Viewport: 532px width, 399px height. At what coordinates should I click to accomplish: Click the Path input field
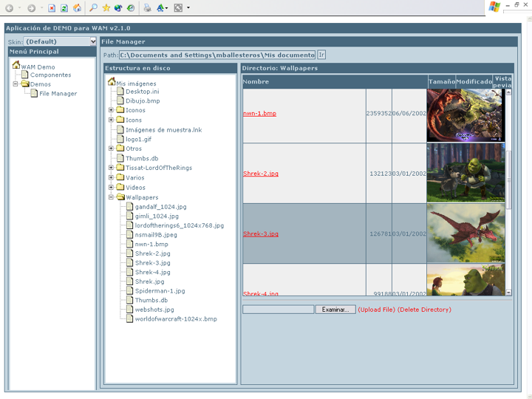217,55
